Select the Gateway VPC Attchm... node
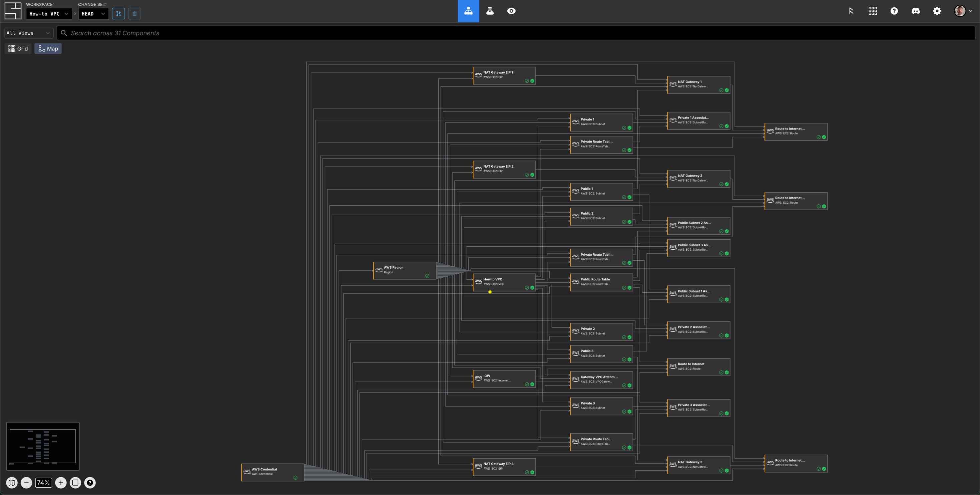 coord(601,380)
